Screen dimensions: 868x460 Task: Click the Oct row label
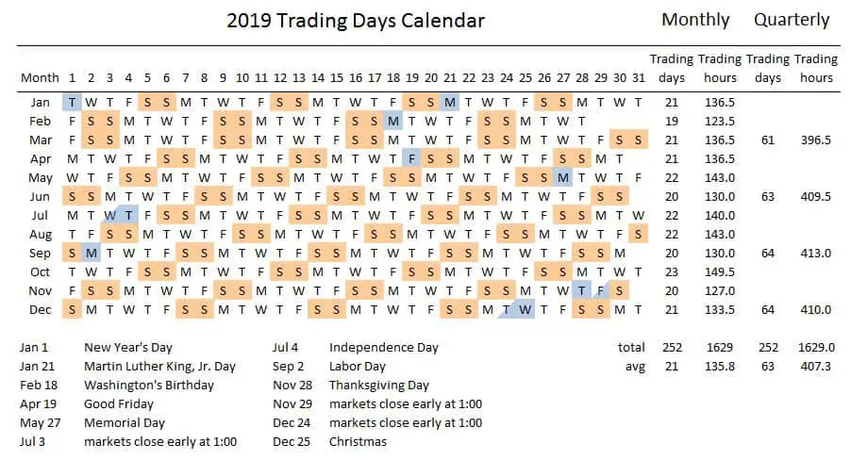(40, 272)
